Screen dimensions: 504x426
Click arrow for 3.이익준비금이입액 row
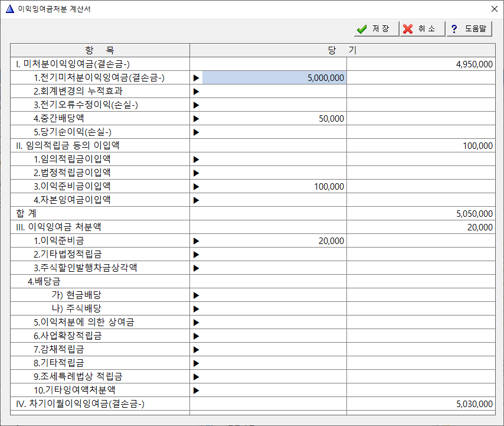196,187
